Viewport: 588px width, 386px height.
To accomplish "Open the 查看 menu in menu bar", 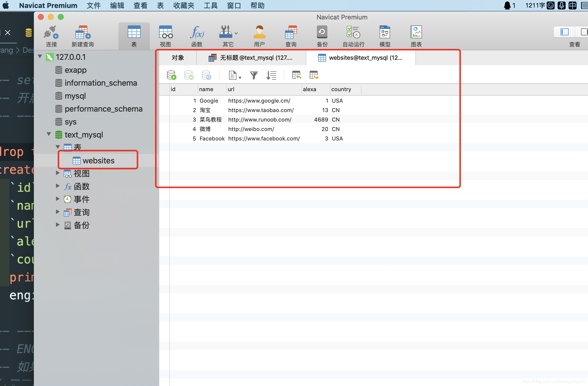I will pos(140,5).
